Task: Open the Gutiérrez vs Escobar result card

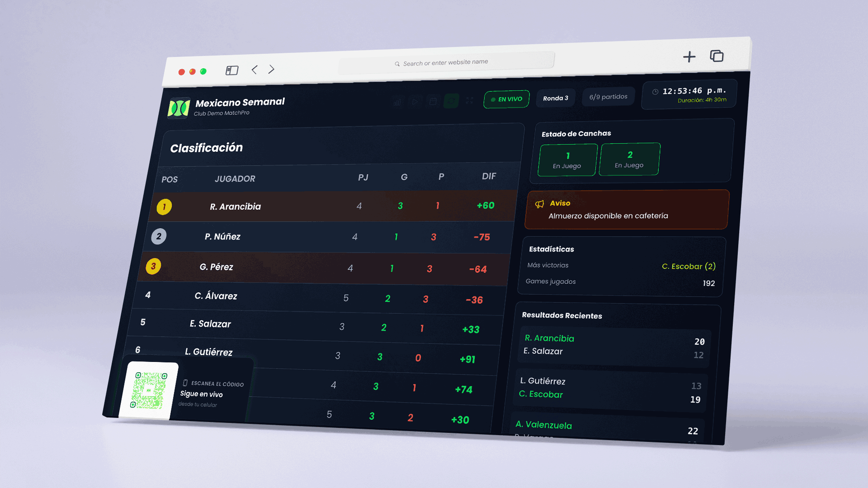Action: click(x=611, y=389)
